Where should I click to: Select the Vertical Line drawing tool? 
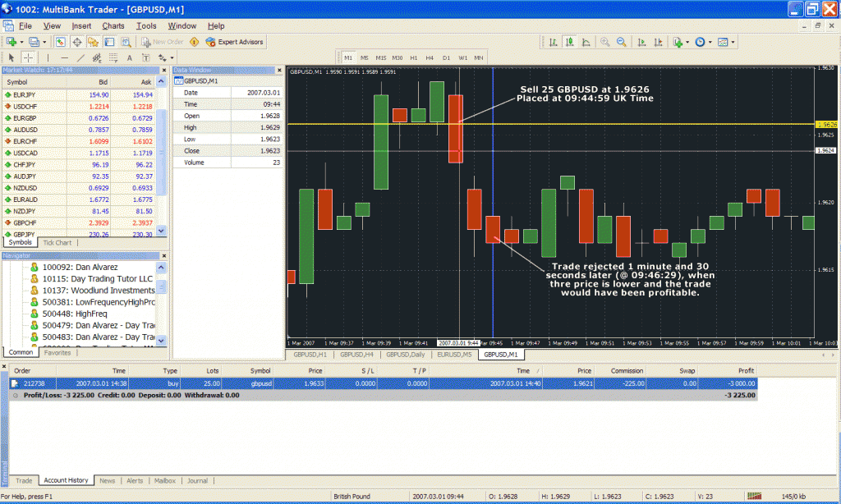(48, 57)
